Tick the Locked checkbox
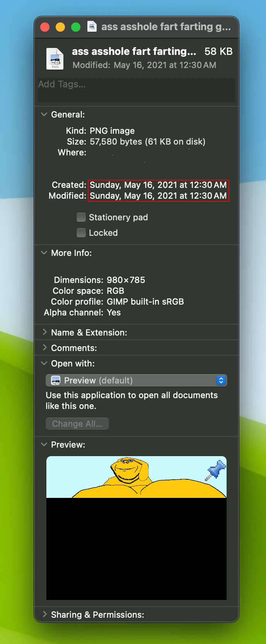266x644 pixels. (x=81, y=233)
